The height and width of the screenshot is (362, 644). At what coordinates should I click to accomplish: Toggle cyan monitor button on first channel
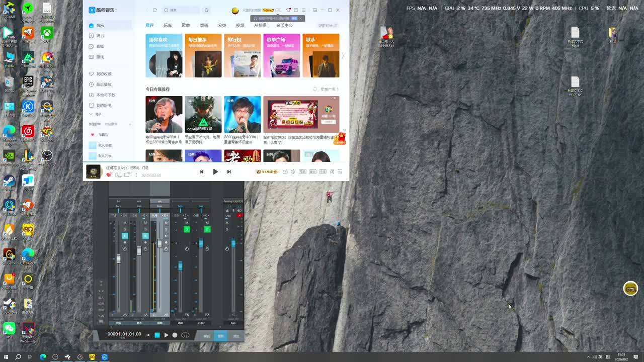[x=125, y=236]
